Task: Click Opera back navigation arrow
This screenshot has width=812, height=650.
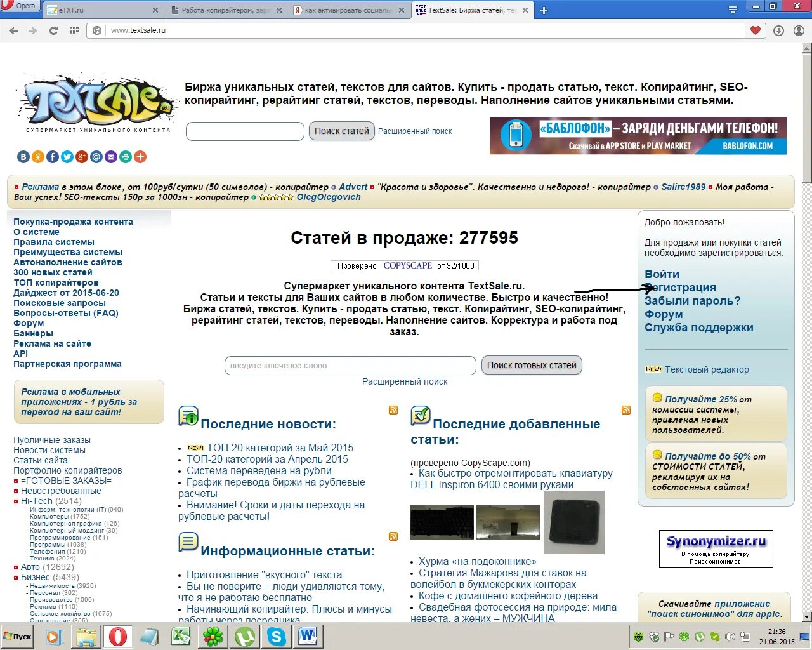Action: pos(13,30)
